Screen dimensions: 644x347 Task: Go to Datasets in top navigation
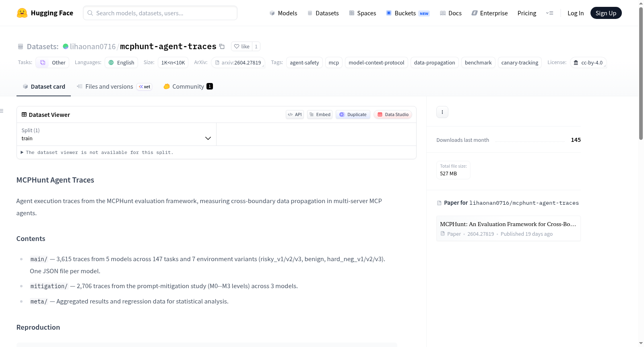[x=323, y=13]
